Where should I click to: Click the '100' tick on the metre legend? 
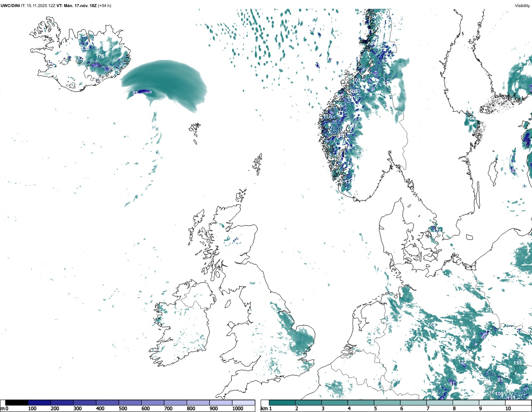tap(32, 409)
